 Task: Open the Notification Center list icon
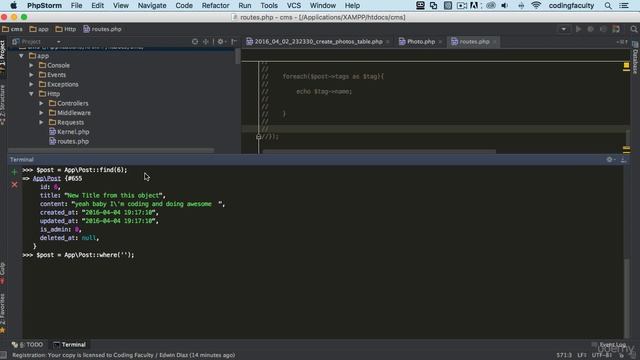tap(624, 6)
